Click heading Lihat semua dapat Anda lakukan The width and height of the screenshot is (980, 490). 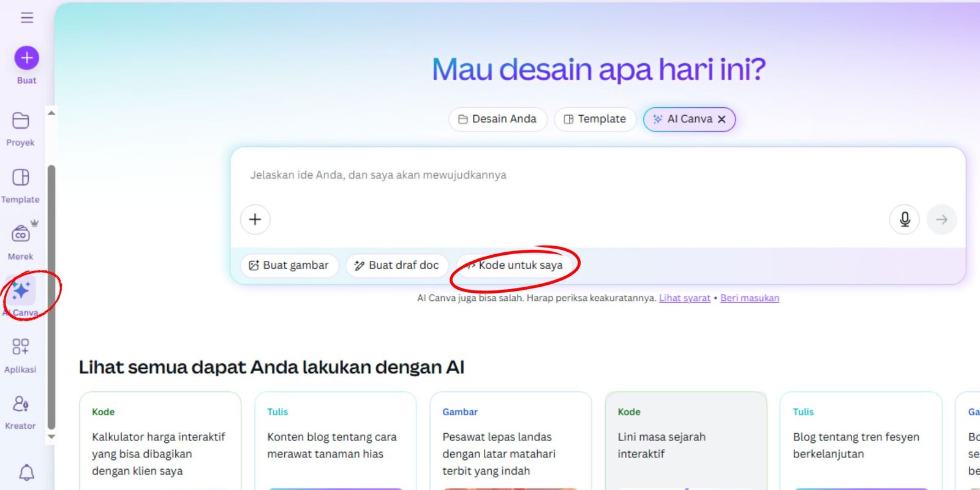click(271, 367)
